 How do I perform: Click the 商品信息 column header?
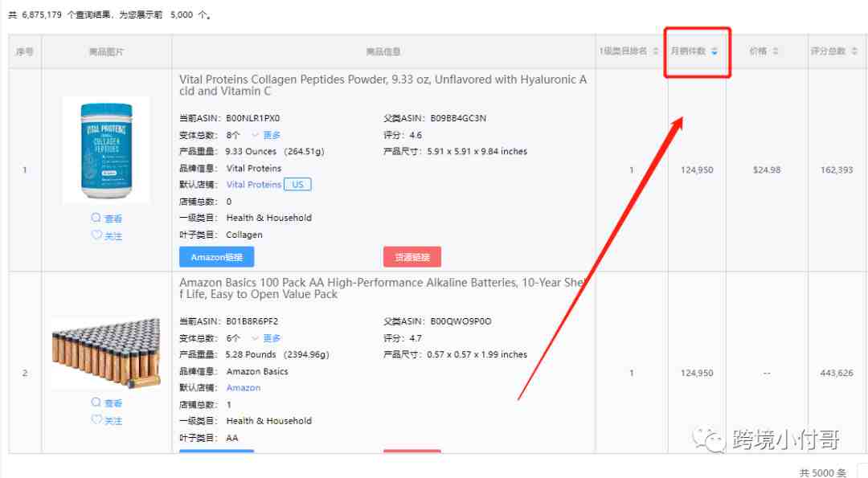click(383, 51)
